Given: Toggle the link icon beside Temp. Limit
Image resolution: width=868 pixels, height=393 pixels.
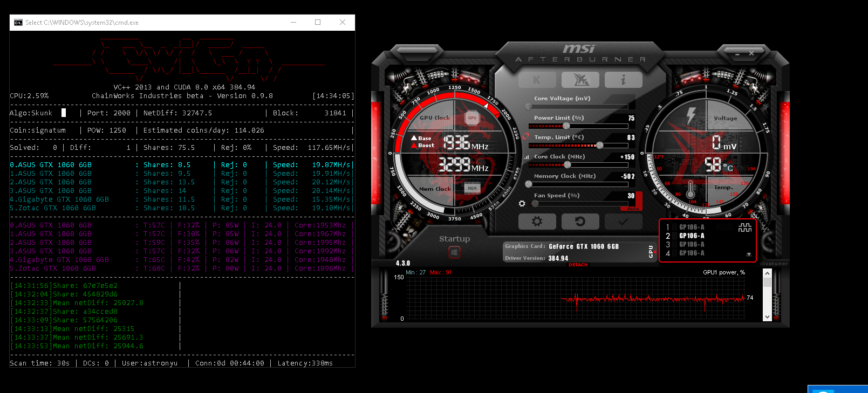Looking at the screenshot, I should pyautogui.click(x=526, y=137).
